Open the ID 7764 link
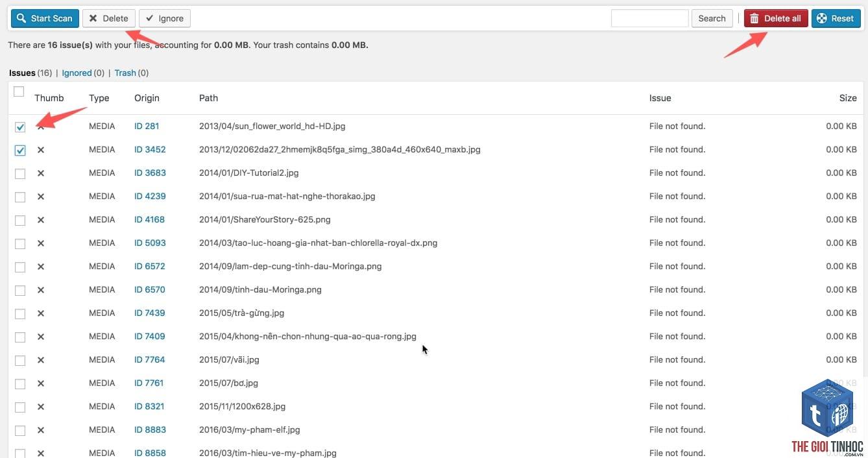868x458 pixels. click(150, 359)
